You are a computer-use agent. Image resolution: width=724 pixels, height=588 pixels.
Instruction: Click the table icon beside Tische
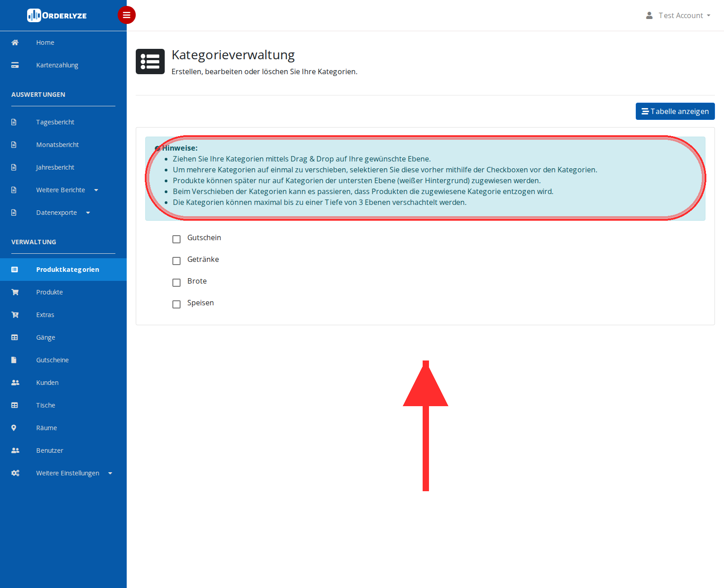point(15,405)
